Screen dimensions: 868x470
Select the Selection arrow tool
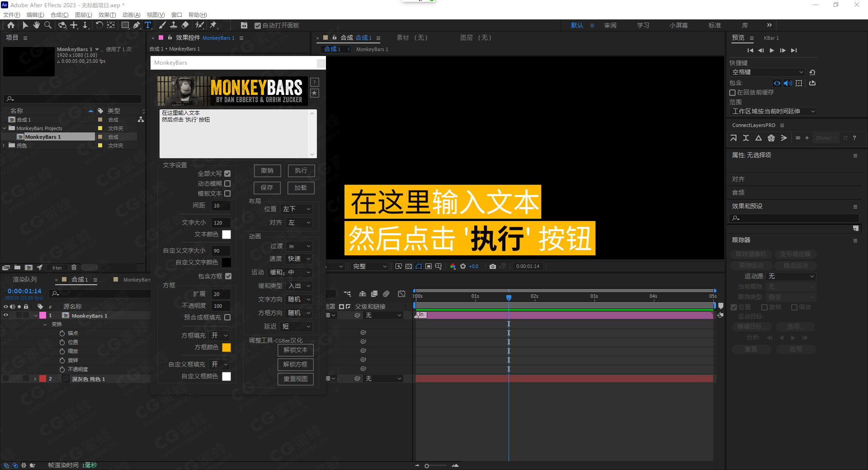coord(25,25)
